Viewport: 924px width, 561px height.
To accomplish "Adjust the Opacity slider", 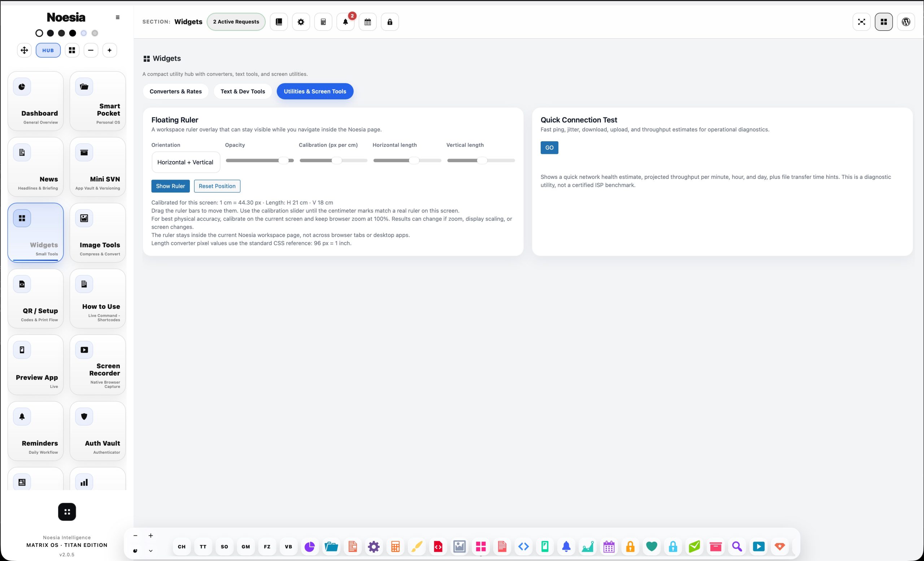I will point(260,161).
